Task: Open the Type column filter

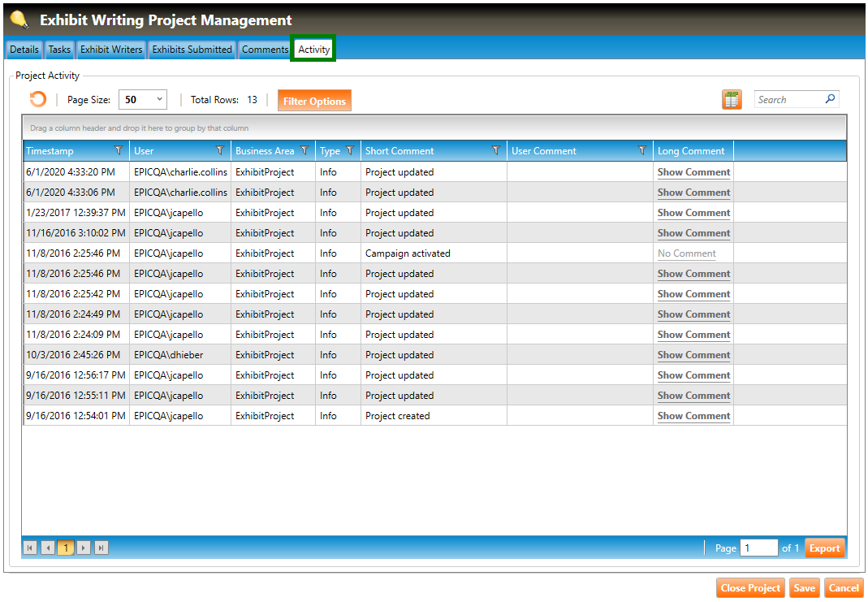Action: click(x=350, y=151)
